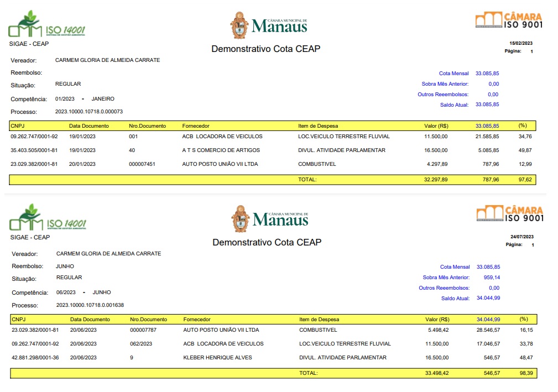This screenshot has height=392, width=558.
Task: Click the fuel amount 4.297,89
Action: tap(437, 164)
